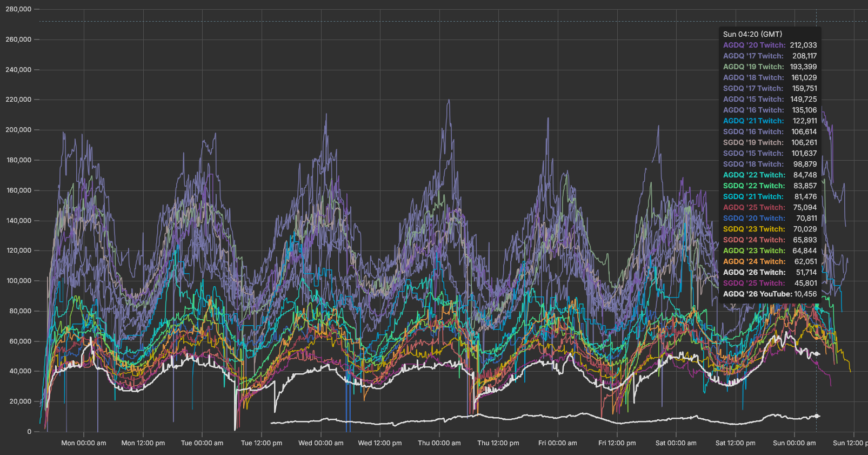Select the 120,000 y-axis label

pos(18,250)
